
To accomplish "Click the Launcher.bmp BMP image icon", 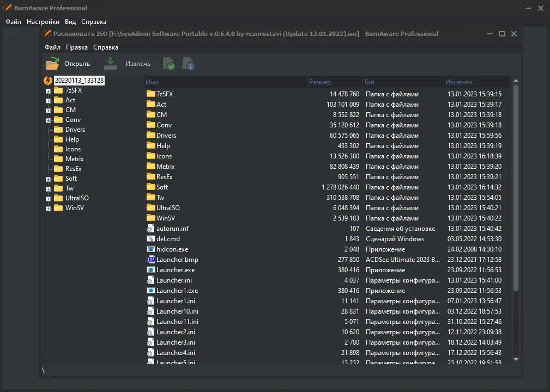I will [151, 260].
